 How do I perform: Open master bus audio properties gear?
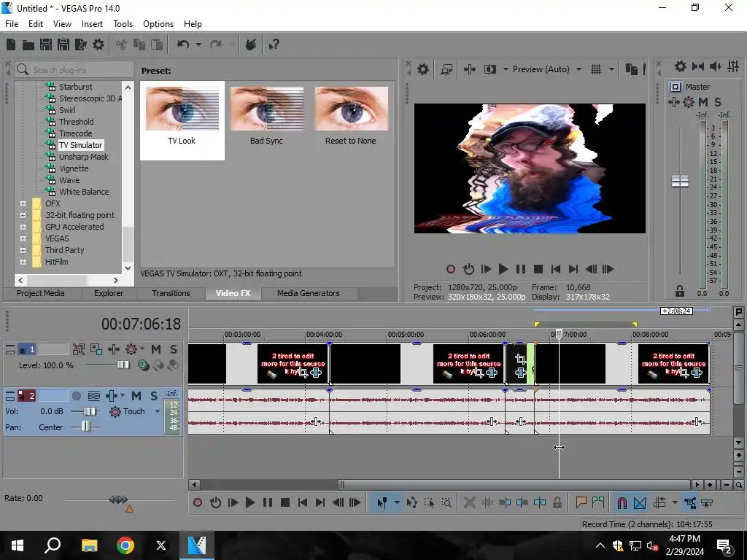681,66
